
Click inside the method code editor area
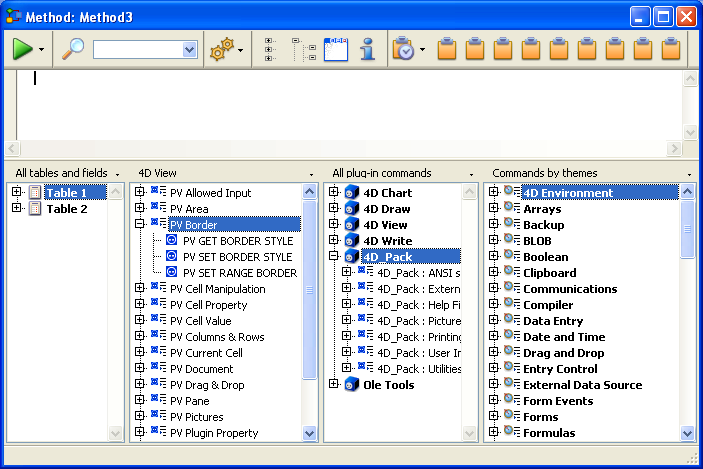click(x=340, y=105)
